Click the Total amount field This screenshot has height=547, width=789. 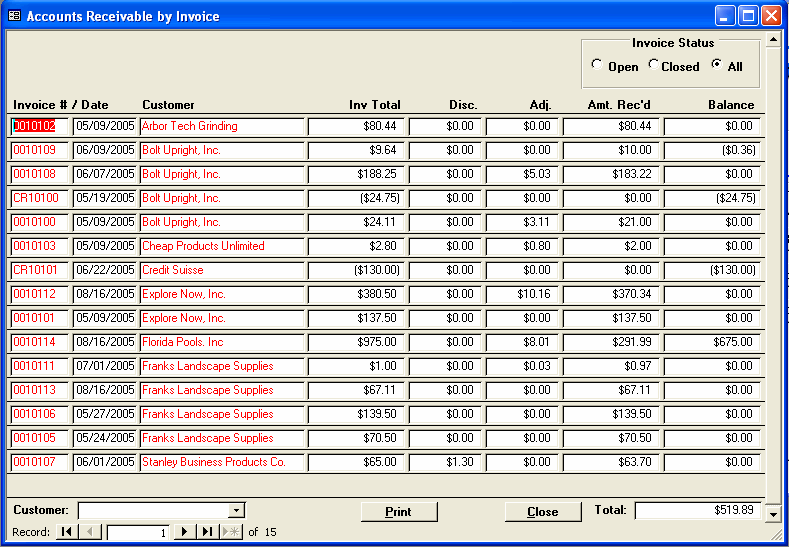point(697,511)
